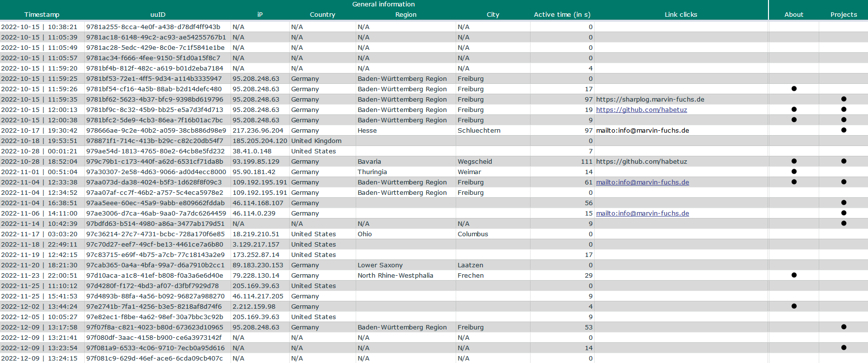
Task: Click the mailto link in the Schluechtern row
Action: click(x=642, y=131)
